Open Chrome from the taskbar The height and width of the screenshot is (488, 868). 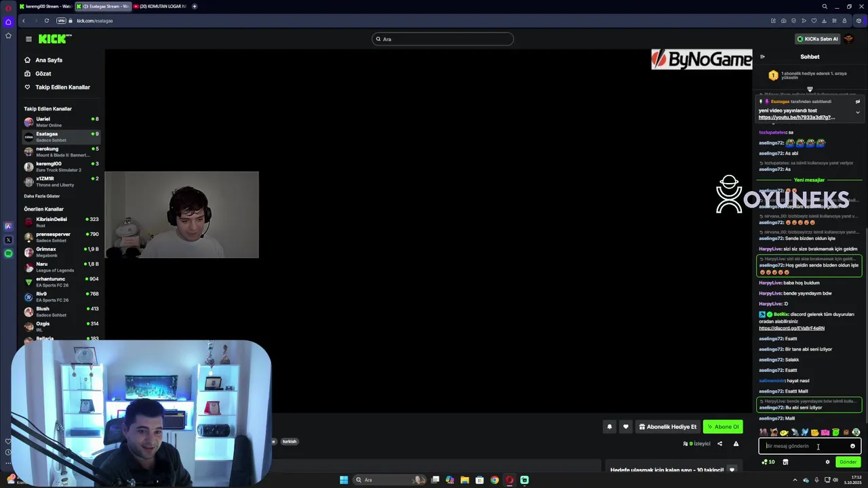tap(494, 480)
